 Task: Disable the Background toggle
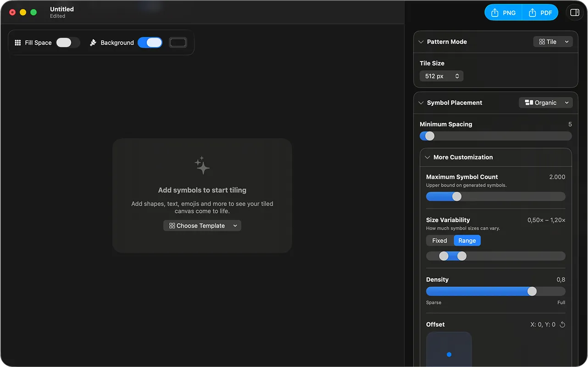click(x=150, y=42)
